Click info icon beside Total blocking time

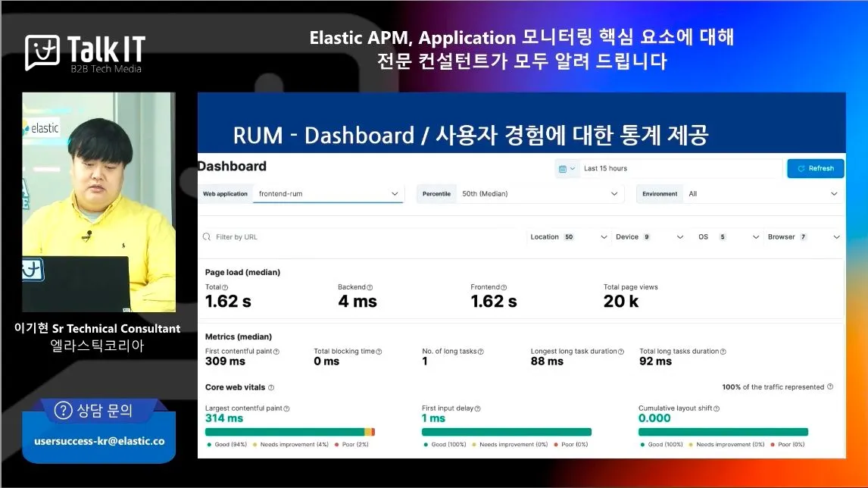click(x=379, y=352)
